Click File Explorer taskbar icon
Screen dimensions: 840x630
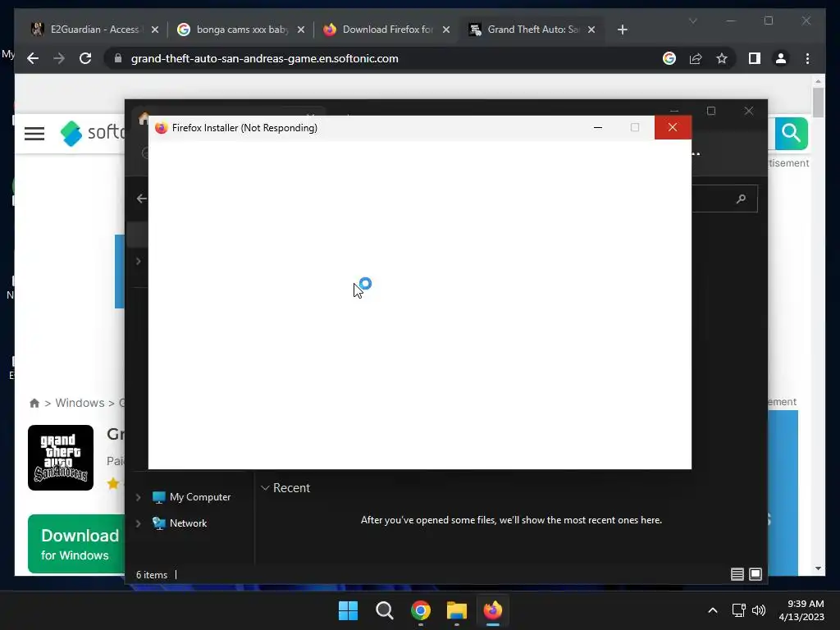(456, 610)
